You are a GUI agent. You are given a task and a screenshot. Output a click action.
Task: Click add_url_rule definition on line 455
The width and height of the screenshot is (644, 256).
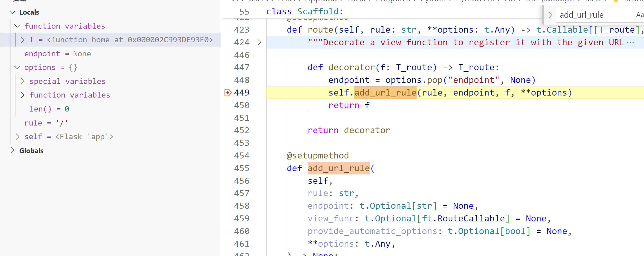339,168
